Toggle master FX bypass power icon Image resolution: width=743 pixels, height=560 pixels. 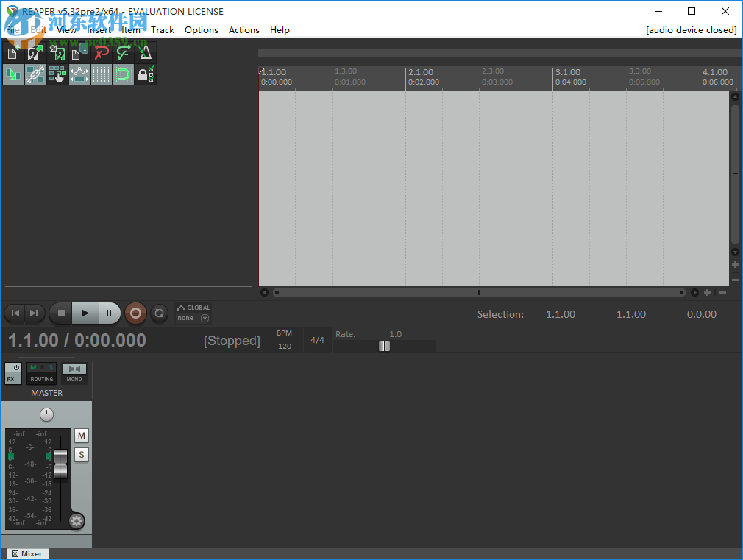[x=15, y=368]
